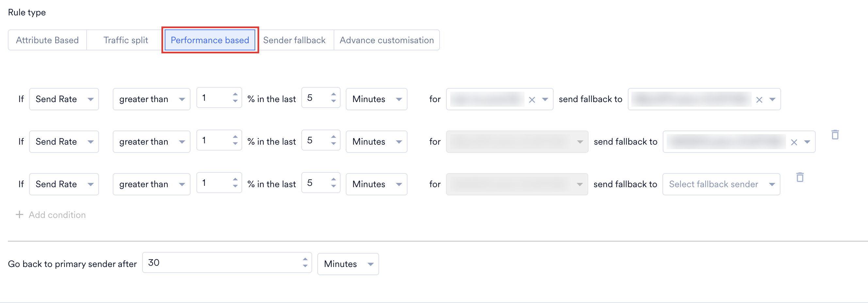Open the second row Send Rate dropdown
868x303 pixels.
(x=64, y=142)
